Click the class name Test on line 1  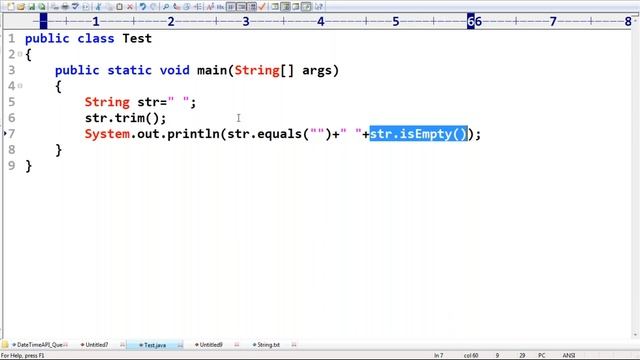point(137,38)
